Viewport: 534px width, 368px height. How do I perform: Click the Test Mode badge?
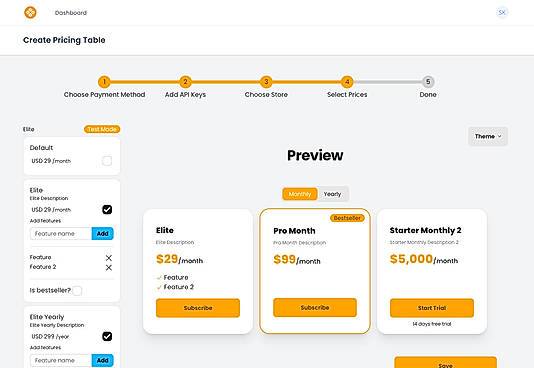[x=102, y=129]
